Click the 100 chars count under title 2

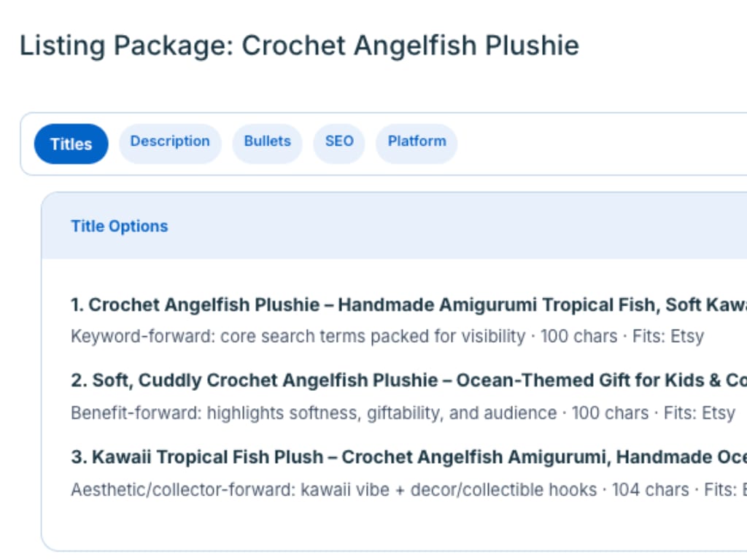point(610,413)
